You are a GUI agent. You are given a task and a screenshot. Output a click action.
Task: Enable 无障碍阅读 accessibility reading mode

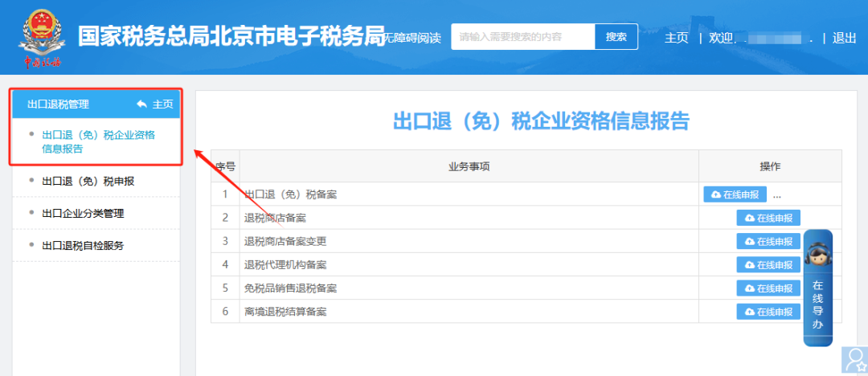point(413,38)
